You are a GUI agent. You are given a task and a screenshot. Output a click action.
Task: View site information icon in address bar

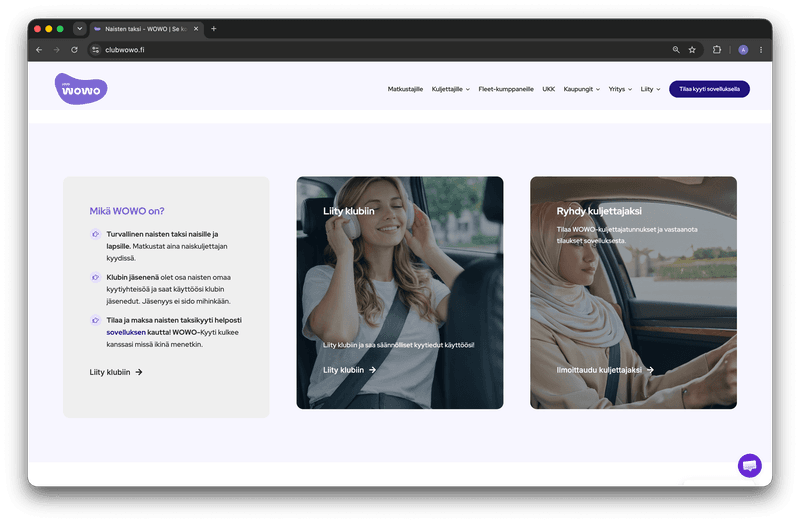click(95, 50)
